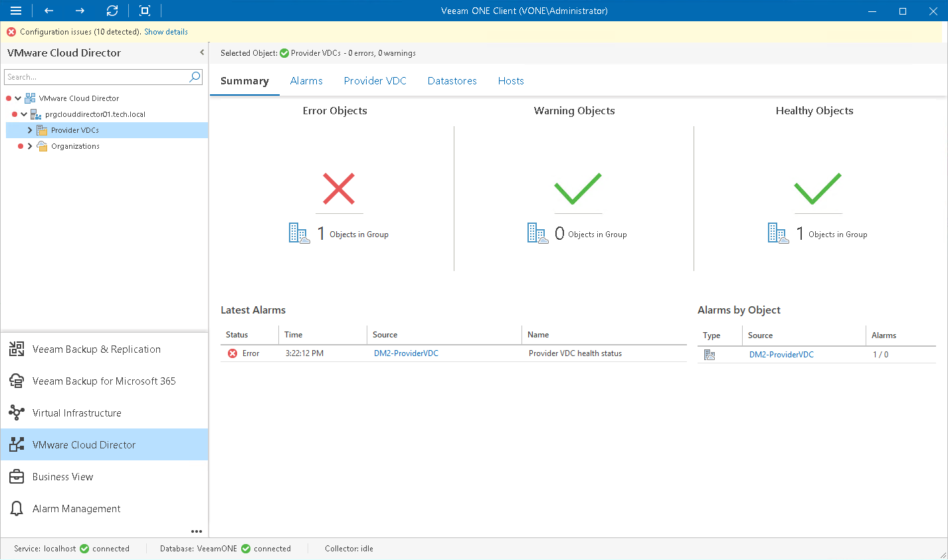Toggle full screen mode icon
Screen dimensions: 948x560
click(145, 11)
